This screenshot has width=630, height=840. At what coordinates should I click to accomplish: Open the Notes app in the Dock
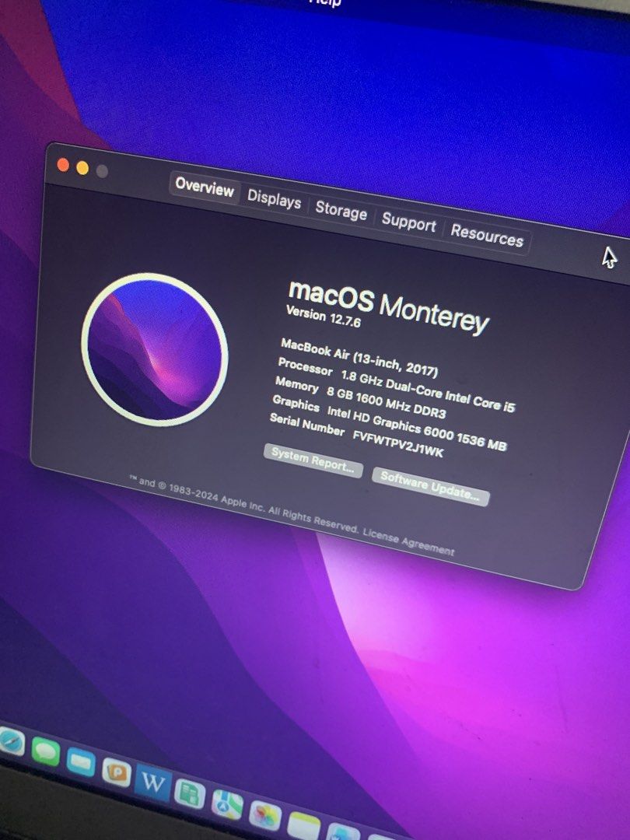point(304,827)
